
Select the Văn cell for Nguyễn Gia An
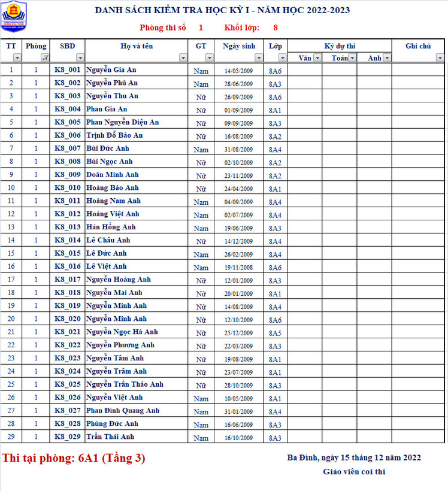tap(304, 69)
